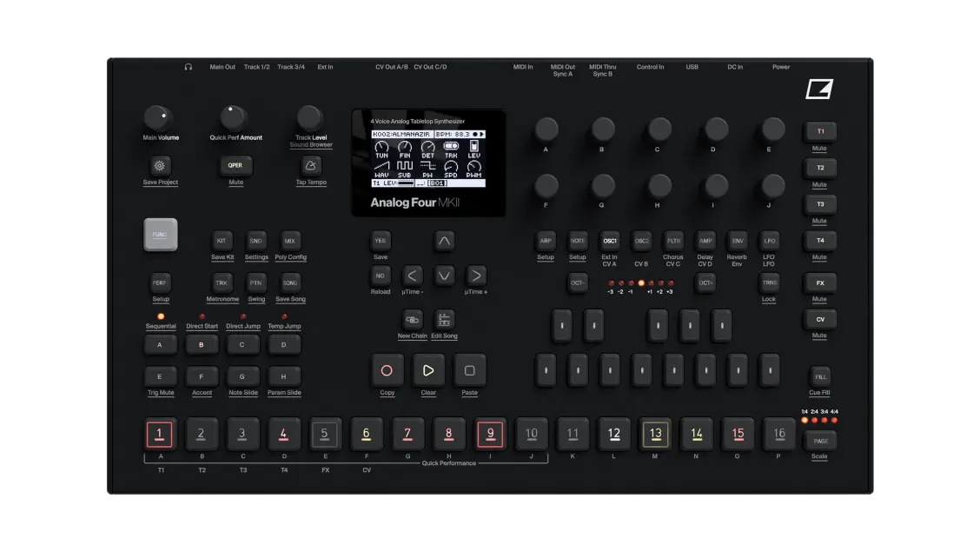Image resolution: width=980 pixels, height=552 pixels.
Task: Select bank A Sequential button
Action: pyautogui.click(x=160, y=344)
